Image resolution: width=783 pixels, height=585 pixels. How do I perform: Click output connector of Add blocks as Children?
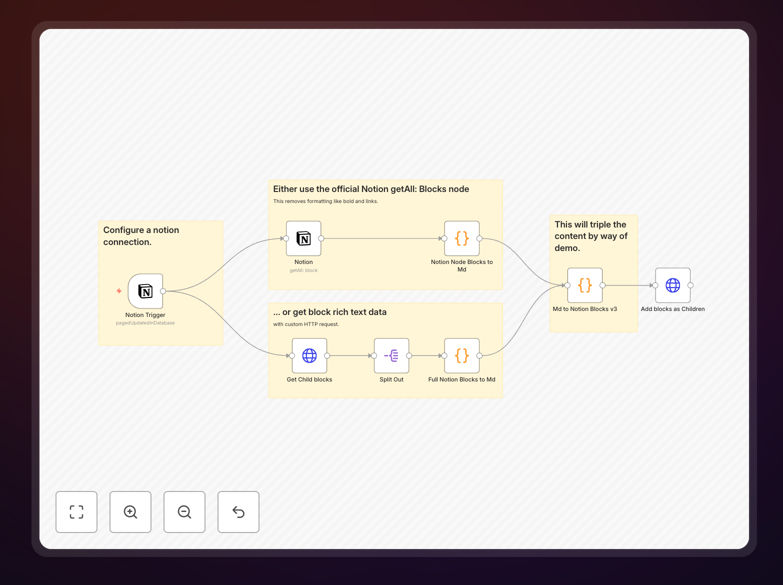click(691, 285)
